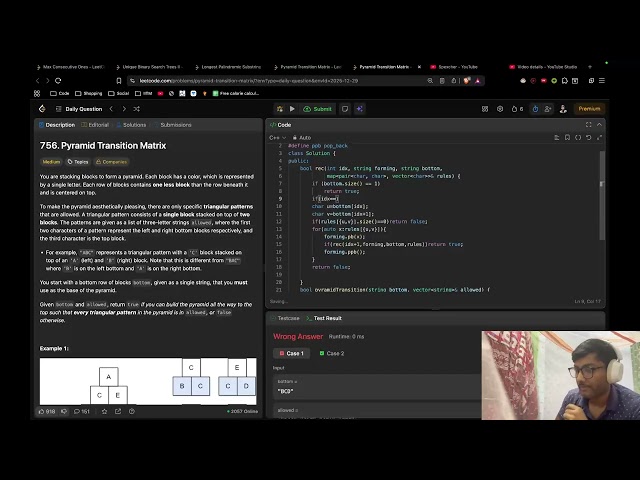Toggle the Auto mode selector
Screen dimensions: 640x480
pos(302,137)
